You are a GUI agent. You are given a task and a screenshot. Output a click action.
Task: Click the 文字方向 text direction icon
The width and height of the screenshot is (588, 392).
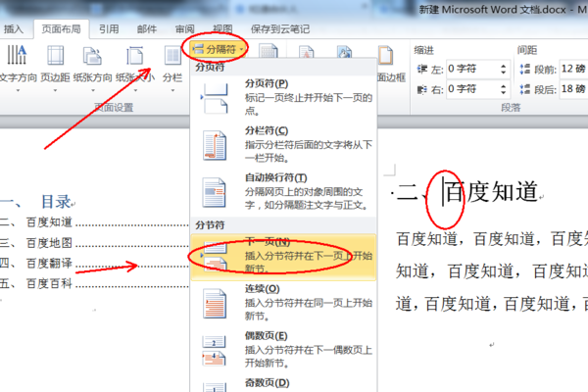[x=17, y=55]
